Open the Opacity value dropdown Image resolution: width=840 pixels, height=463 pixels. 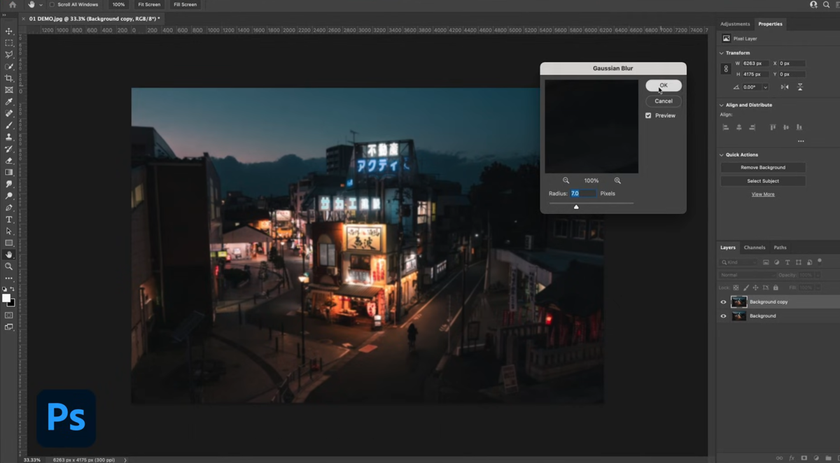pyautogui.click(x=817, y=275)
